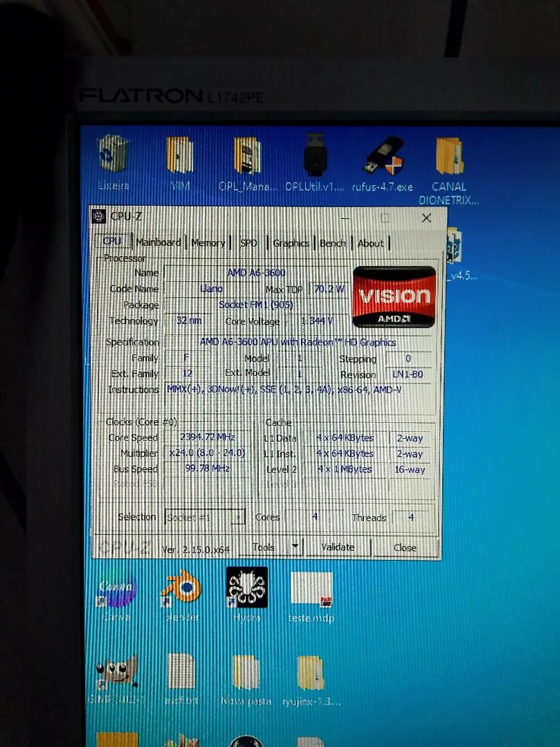Launch the GIMP desktop shortcut
Screen dimensions: 560x747
(x=116, y=671)
